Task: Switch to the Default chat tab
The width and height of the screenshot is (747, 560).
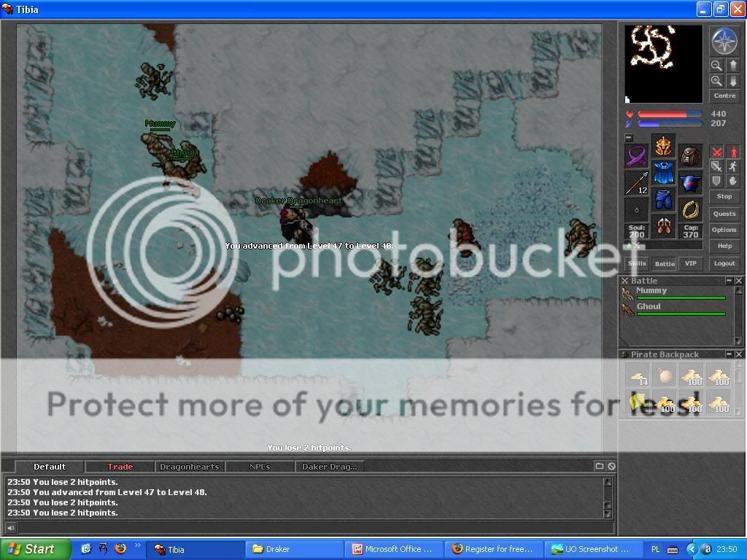Action: 50,467
